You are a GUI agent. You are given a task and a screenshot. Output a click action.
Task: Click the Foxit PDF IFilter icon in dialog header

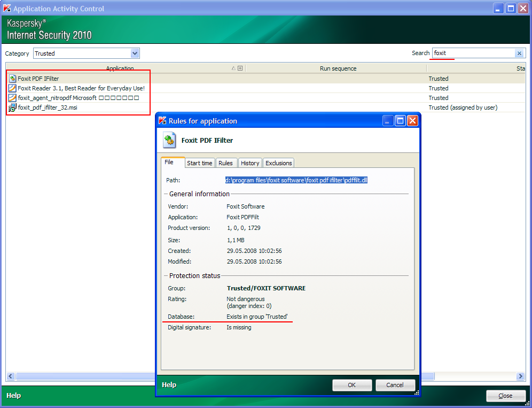[x=169, y=140]
